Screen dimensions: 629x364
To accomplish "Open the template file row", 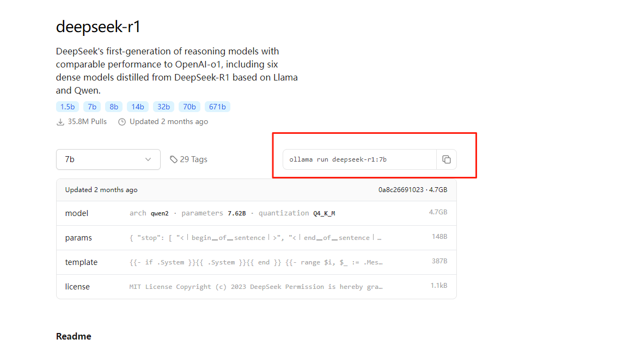I will (257, 262).
